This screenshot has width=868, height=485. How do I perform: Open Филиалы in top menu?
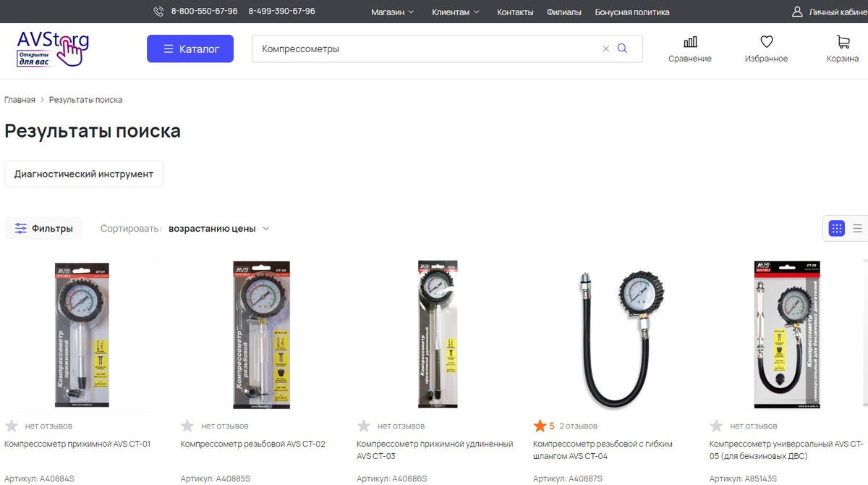pos(564,12)
